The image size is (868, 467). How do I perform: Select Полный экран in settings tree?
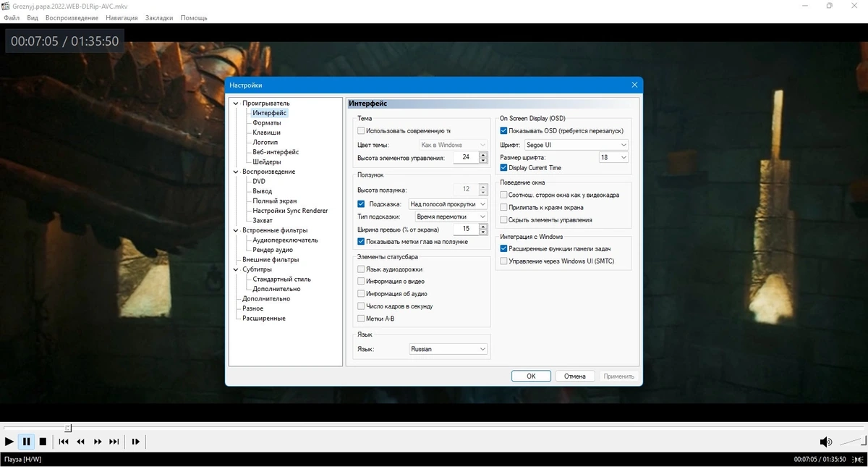(x=275, y=201)
